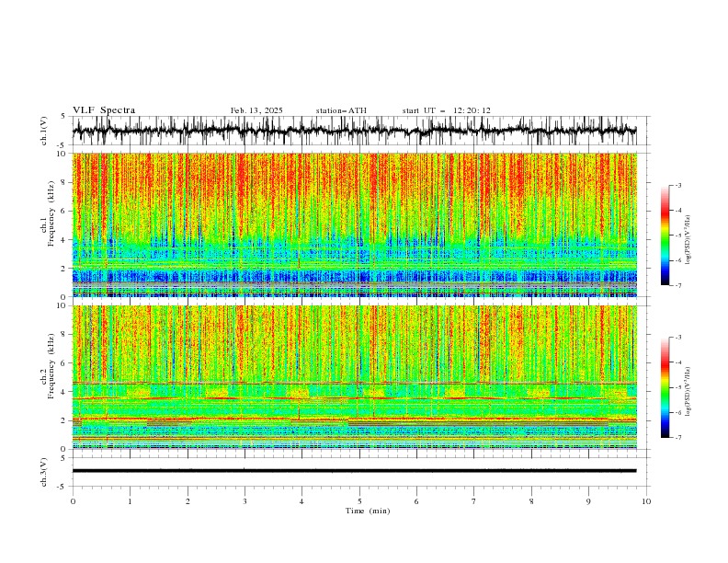Click the "VLF Spectra" title text
The height and width of the screenshot is (563, 728).
(x=104, y=110)
